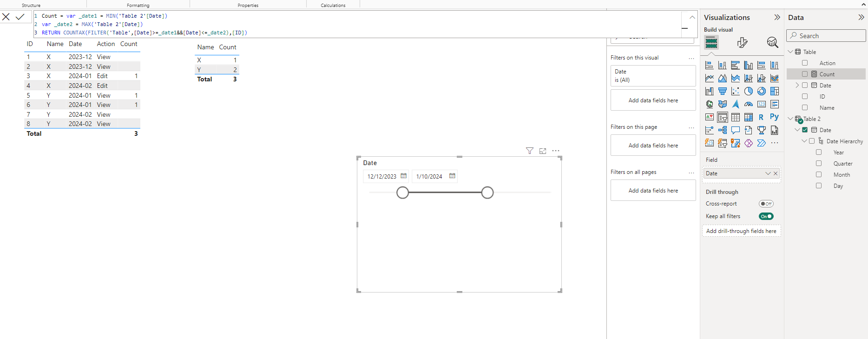868x339 pixels.
Task: Open the Format visual paintbrush tab
Action: pyautogui.click(x=742, y=43)
